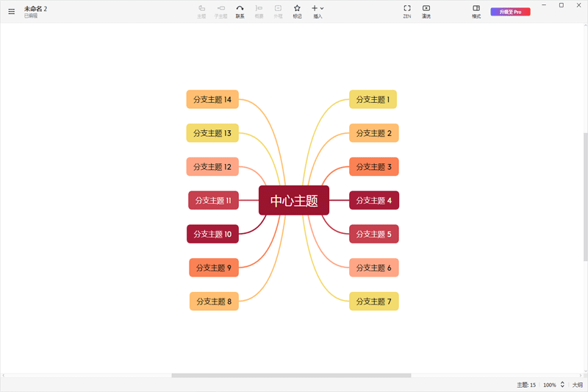Open the 标记 (Marker) star icon
This screenshot has width=588, height=392.
(297, 11)
